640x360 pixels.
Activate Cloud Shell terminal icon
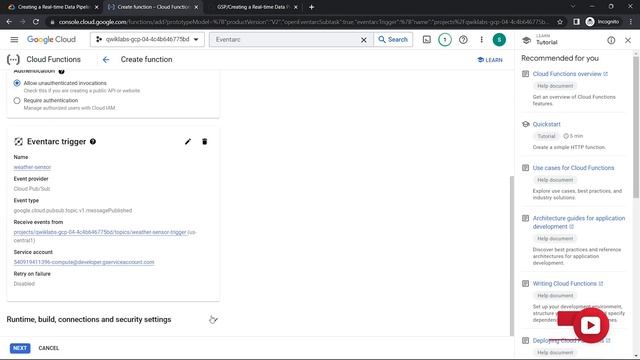427,40
